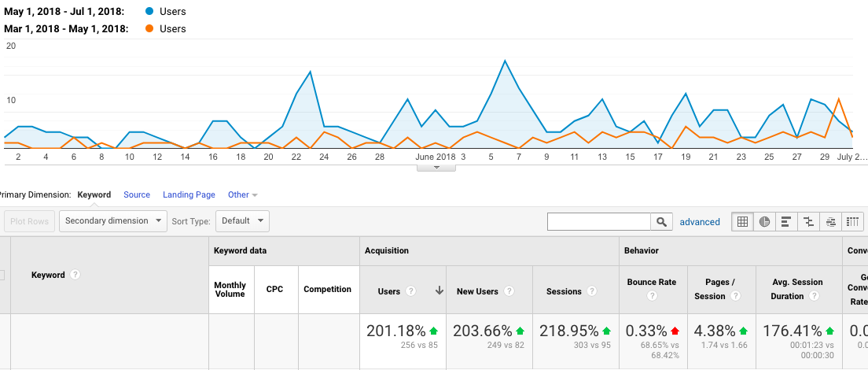Open help icon next to Pages / Session
This screenshot has height=370, width=868.
(735, 296)
